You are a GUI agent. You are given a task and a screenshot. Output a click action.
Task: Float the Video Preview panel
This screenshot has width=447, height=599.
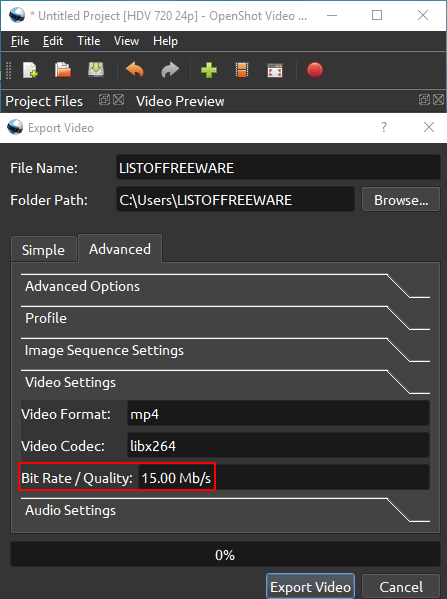pyautogui.click(x=424, y=100)
